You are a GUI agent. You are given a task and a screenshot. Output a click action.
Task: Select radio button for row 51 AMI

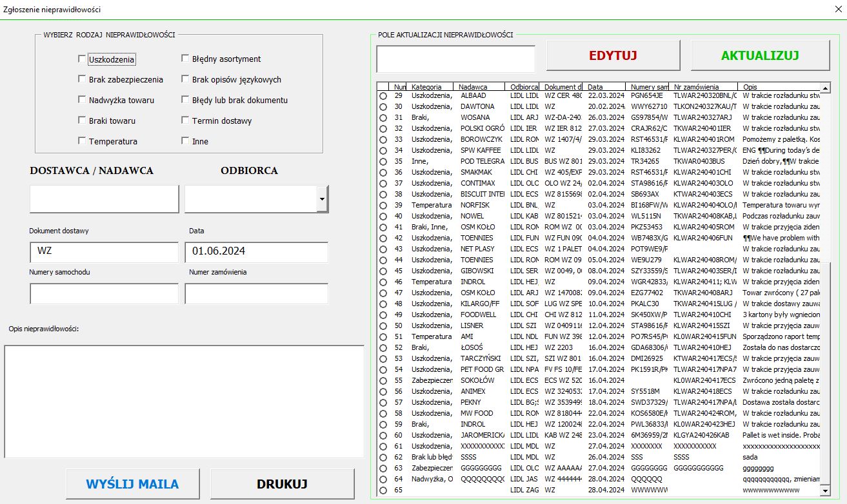383,337
